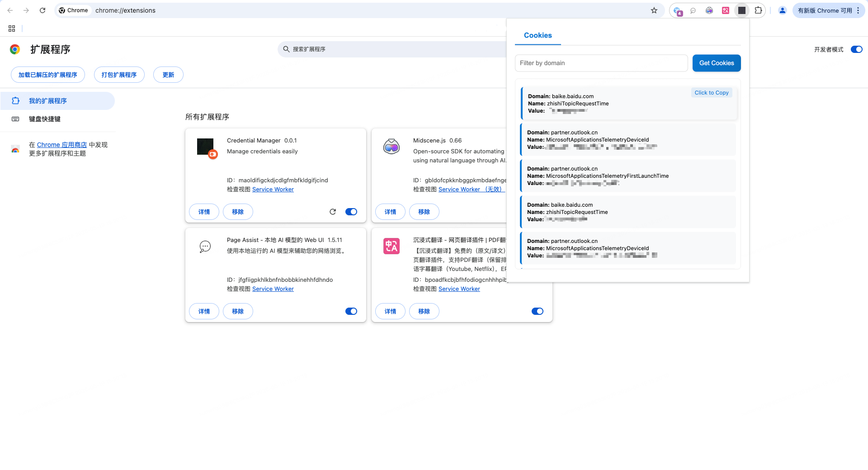The height and width of the screenshot is (470, 868).
Task: Go back with the browser back arrow
Action: coord(10,10)
